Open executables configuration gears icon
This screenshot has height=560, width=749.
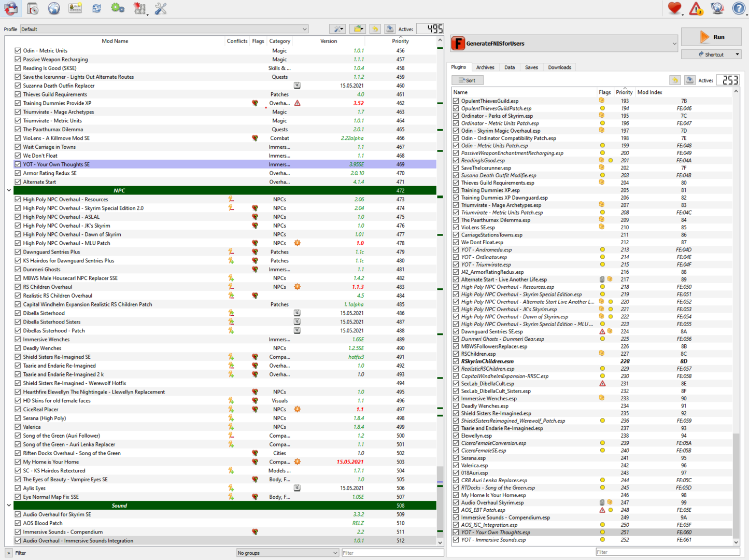click(x=118, y=8)
